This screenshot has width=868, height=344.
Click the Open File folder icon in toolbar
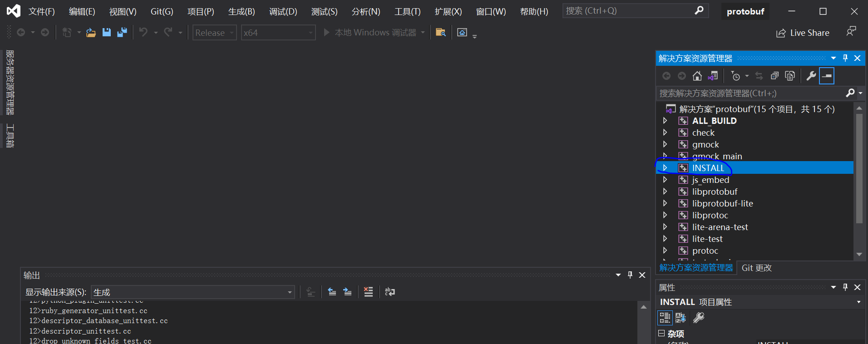point(91,33)
